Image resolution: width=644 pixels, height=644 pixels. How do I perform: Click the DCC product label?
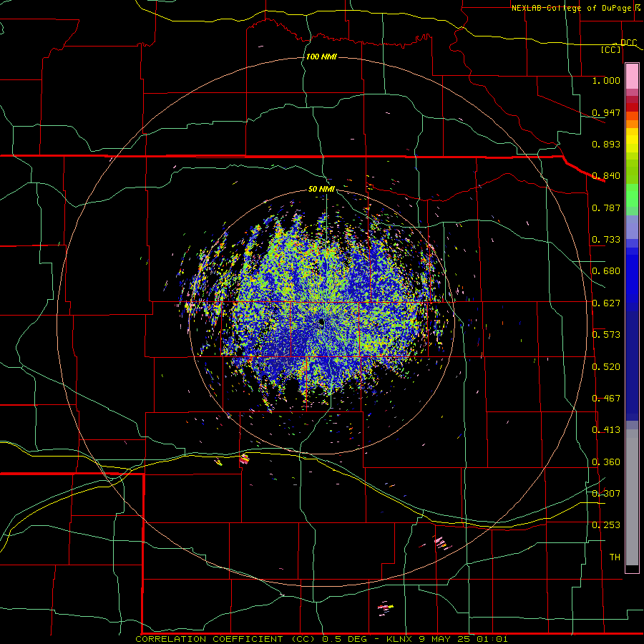point(628,43)
